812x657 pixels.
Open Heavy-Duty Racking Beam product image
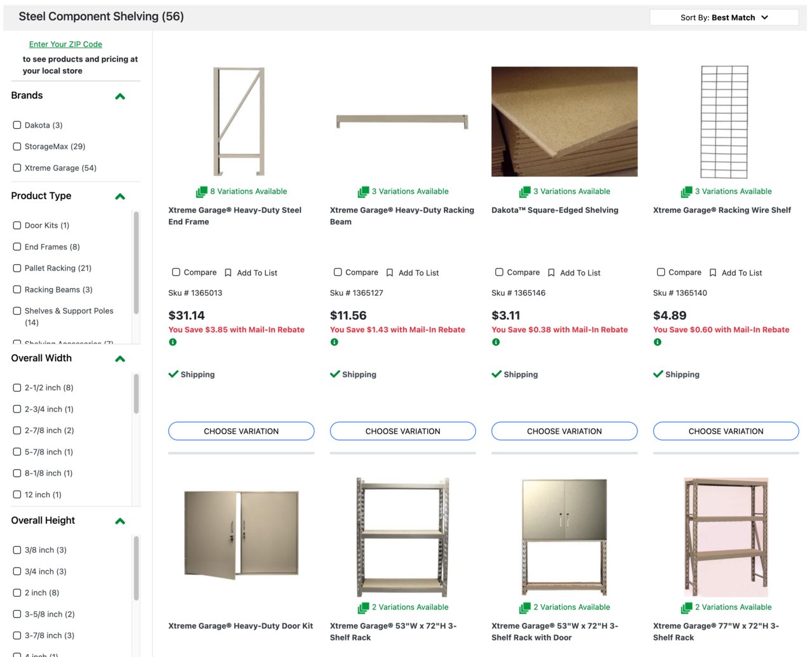[403, 121]
